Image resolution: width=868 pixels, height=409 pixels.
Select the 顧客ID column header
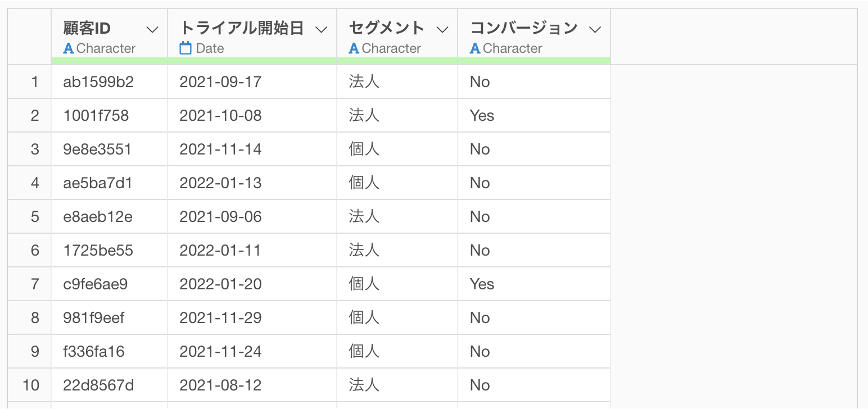(x=110, y=37)
